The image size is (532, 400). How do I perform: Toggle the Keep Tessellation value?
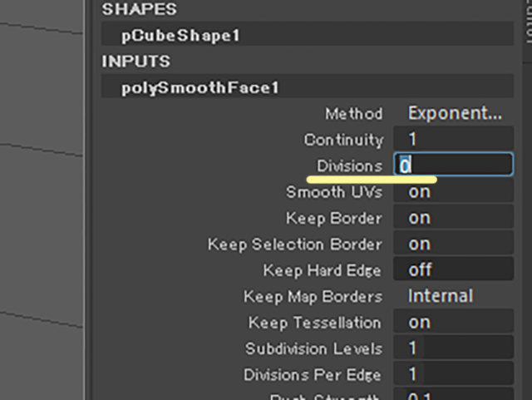pyautogui.click(x=453, y=322)
